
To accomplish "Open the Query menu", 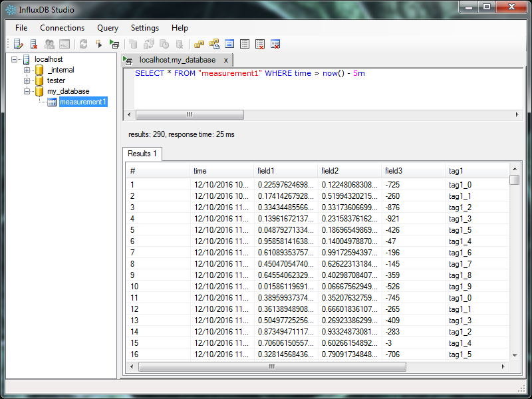I will [x=108, y=28].
